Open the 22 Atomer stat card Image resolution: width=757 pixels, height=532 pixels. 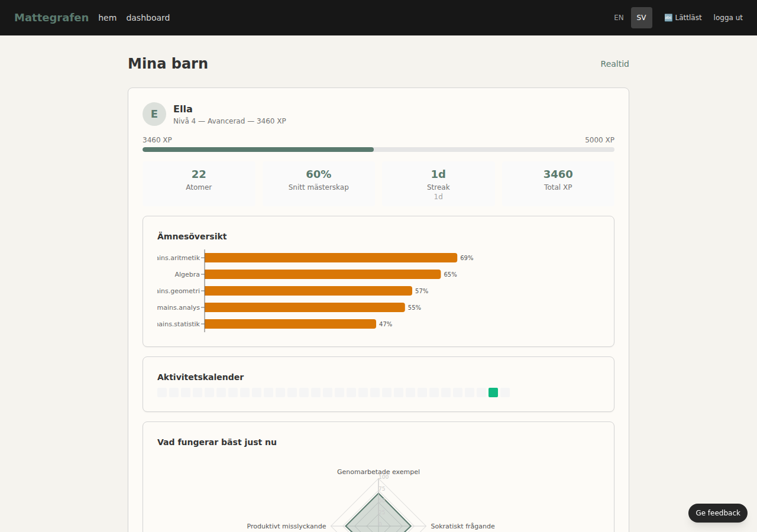pos(199,184)
